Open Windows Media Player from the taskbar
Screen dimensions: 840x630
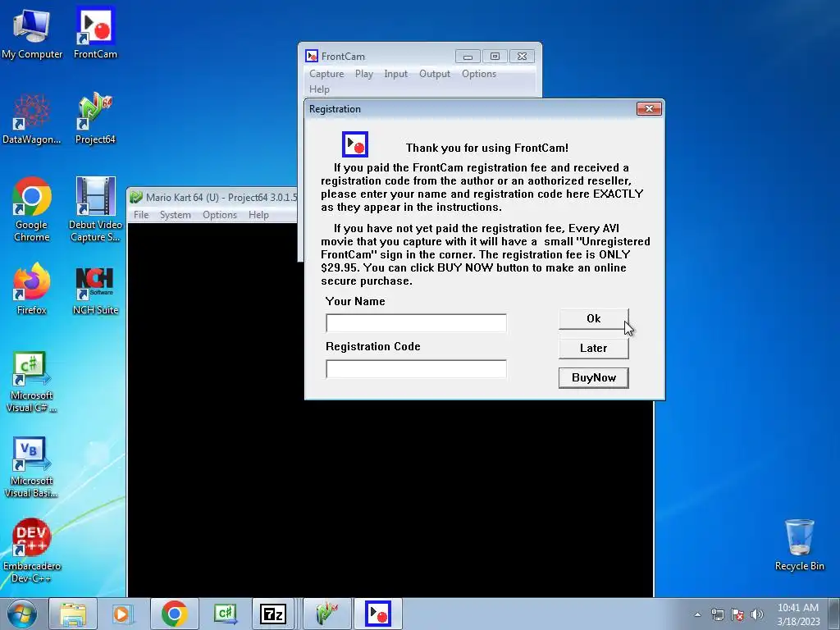[122, 614]
